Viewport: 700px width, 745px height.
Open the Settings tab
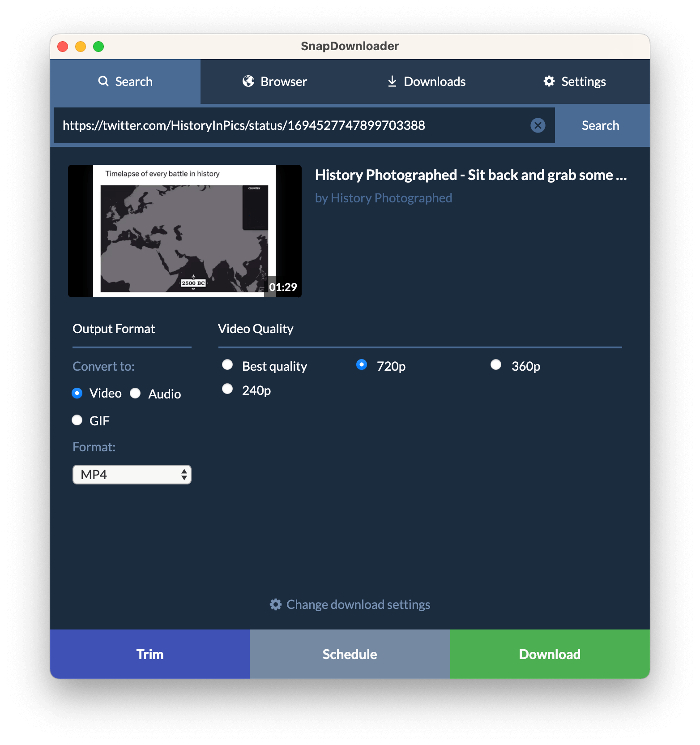point(575,81)
